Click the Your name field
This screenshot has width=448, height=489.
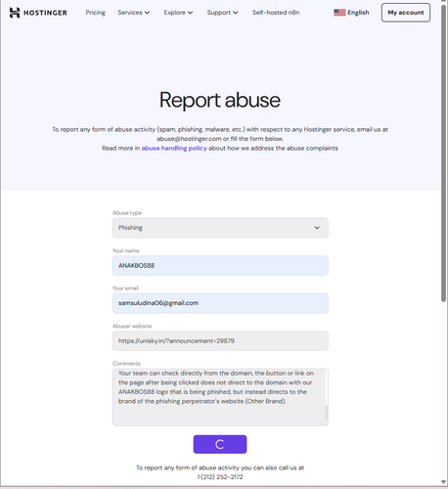click(x=220, y=265)
